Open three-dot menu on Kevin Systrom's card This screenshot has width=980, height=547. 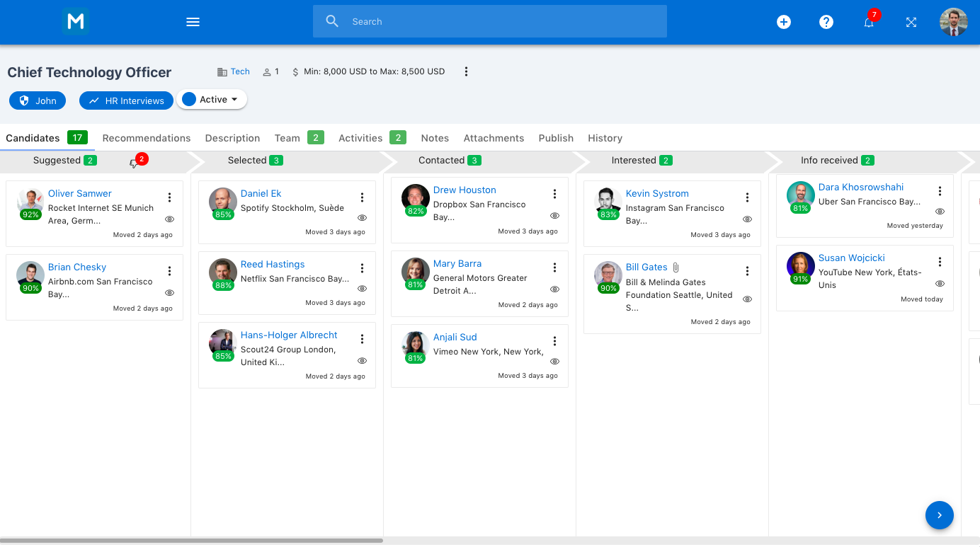[x=747, y=197]
